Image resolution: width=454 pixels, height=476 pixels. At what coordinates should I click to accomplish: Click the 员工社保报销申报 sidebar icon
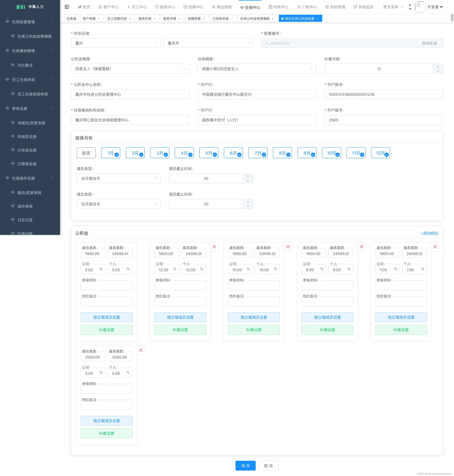(x=13, y=94)
